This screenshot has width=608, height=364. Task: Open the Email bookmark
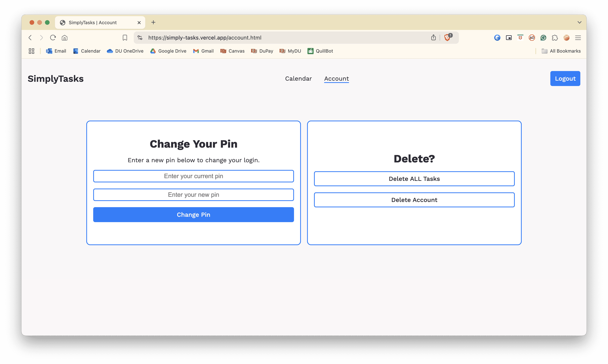(56, 51)
